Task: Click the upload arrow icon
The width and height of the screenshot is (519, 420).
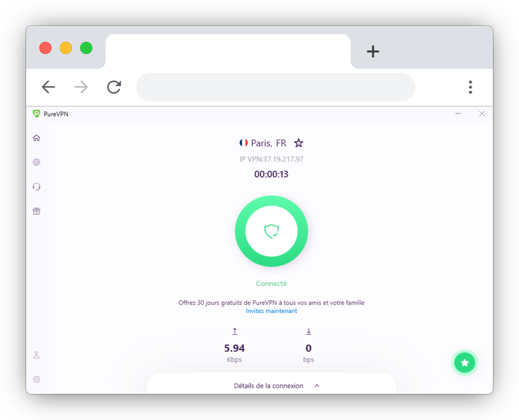Action: point(235,331)
